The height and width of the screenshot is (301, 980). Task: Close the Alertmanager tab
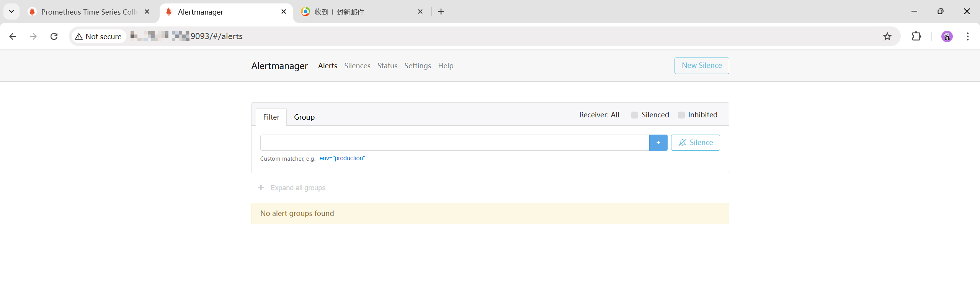point(284,12)
